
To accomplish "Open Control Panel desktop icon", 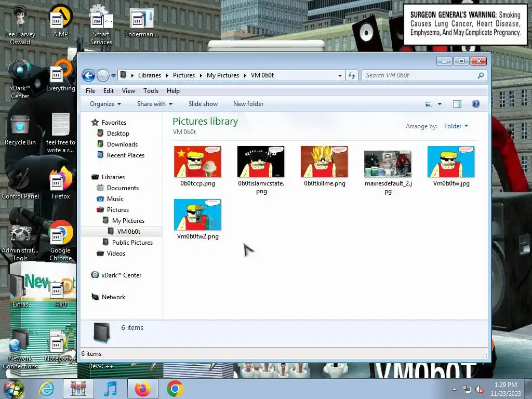I will click(20, 184).
